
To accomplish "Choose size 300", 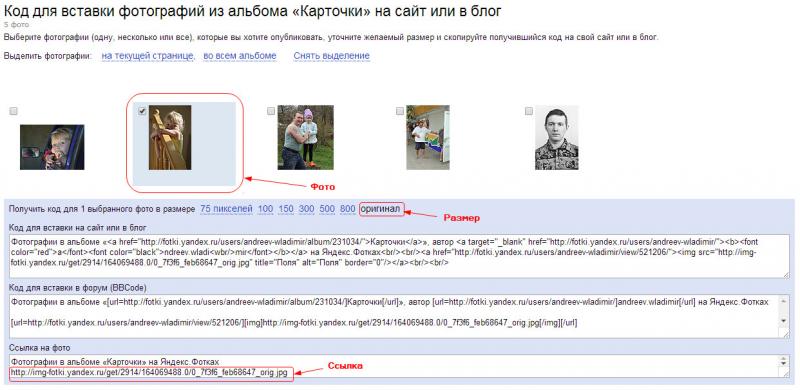I will pos(307,209).
